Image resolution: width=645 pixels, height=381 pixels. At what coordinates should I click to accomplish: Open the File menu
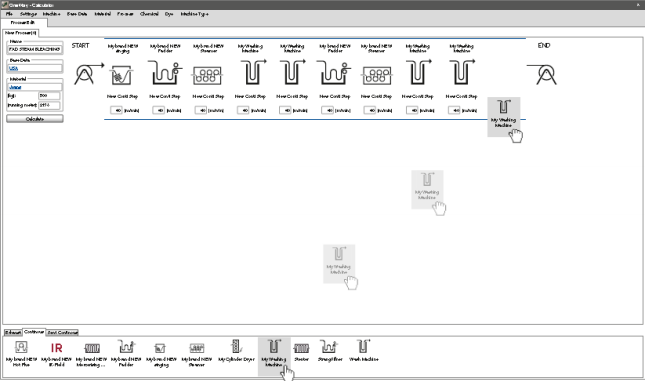pos(9,14)
